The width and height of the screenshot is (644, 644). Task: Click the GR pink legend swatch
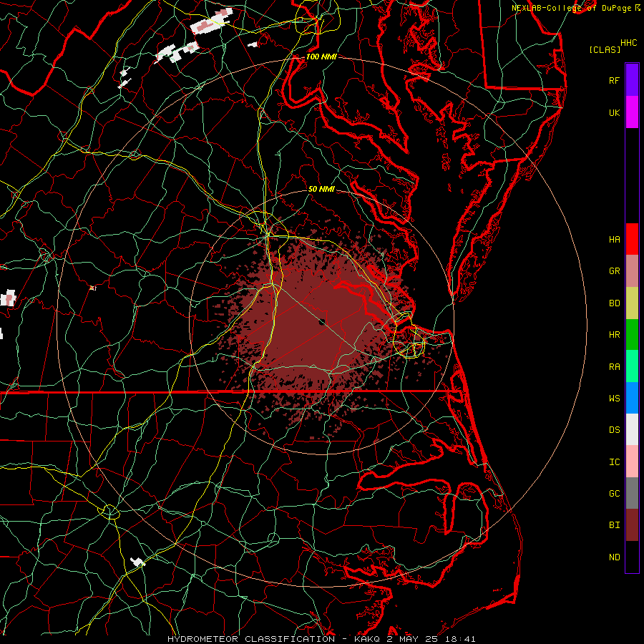tap(632, 271)
